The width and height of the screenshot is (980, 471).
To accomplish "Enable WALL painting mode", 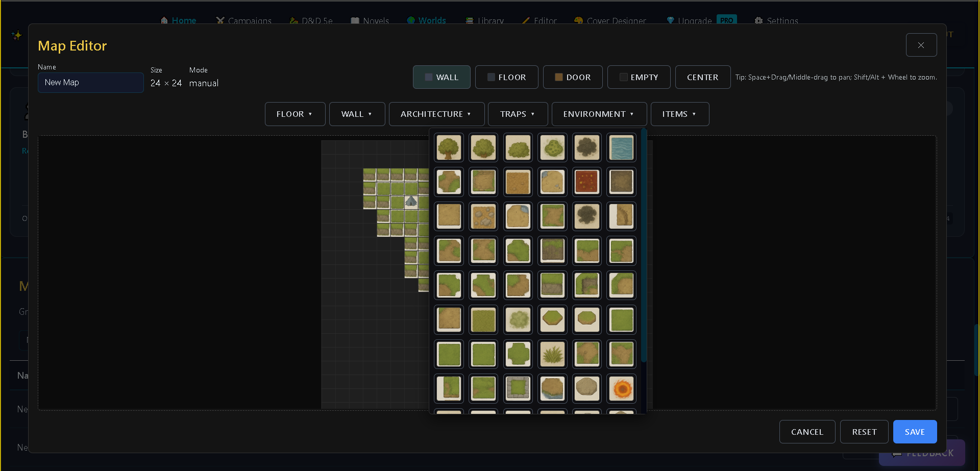I will [x=441, y=77].
